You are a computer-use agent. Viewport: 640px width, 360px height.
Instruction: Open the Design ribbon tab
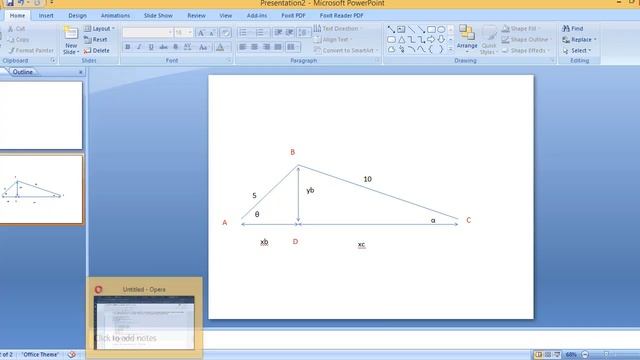(78, 16)
